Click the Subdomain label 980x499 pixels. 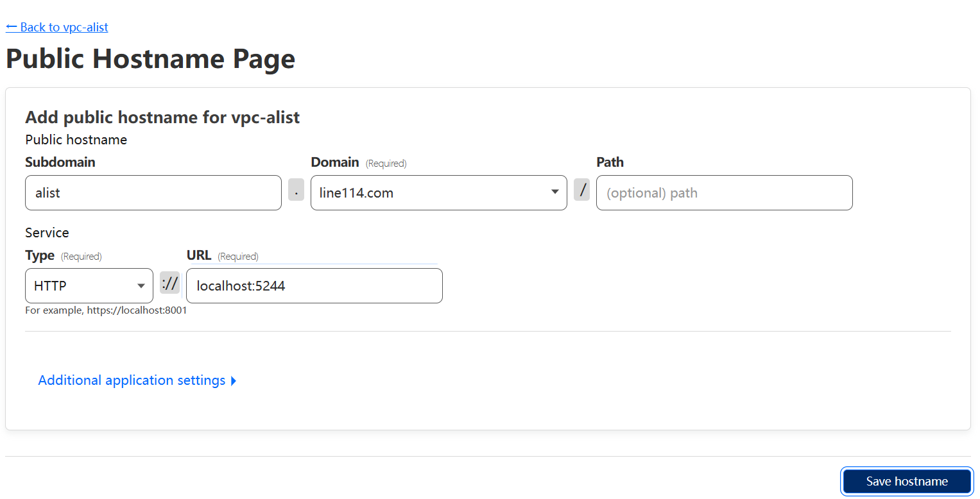point(60,162)
